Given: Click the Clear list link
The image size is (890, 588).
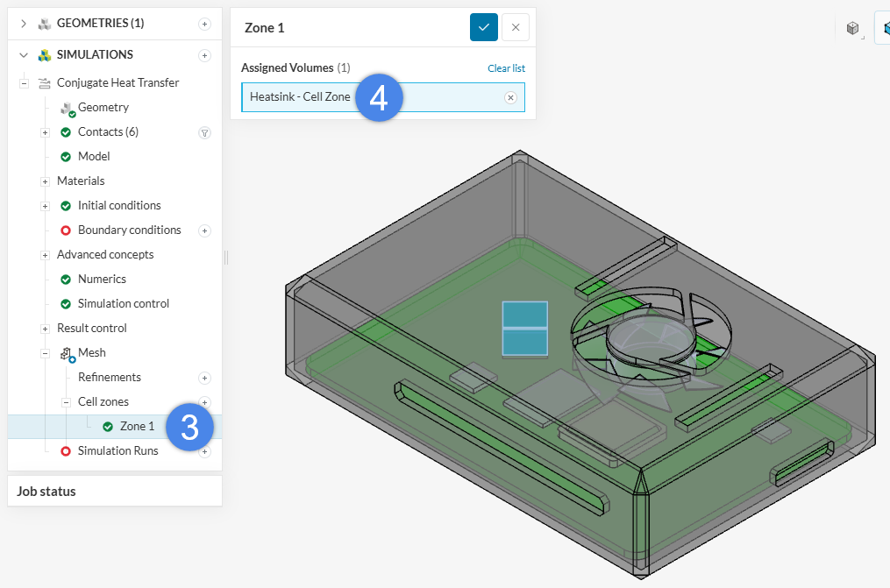Looking at the screenshot, I should click(x=506, y=68).
